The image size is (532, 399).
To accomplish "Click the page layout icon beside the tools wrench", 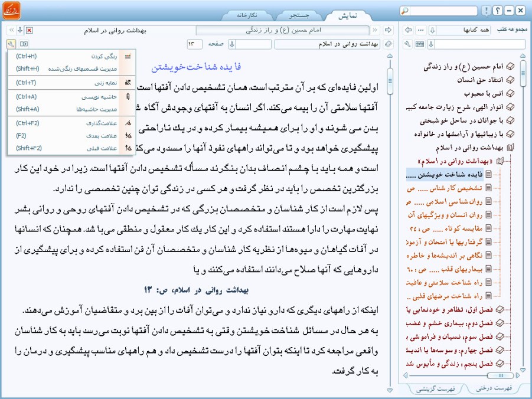I will point(24,44).
